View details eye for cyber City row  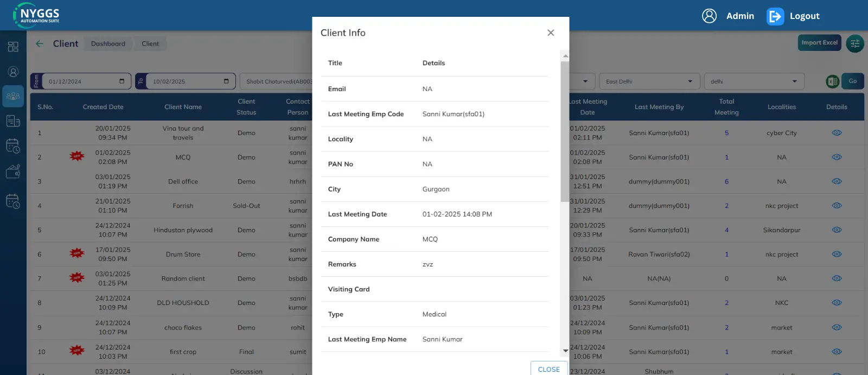click(x=837, y=133)
